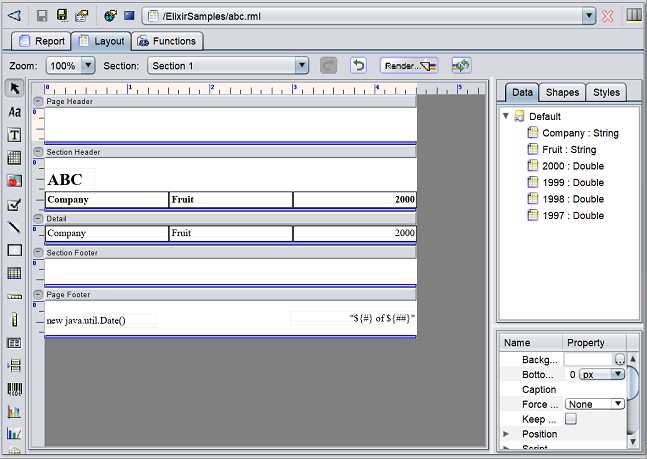Open the Background color picker button
647x459 pixels.
(620, 358)
